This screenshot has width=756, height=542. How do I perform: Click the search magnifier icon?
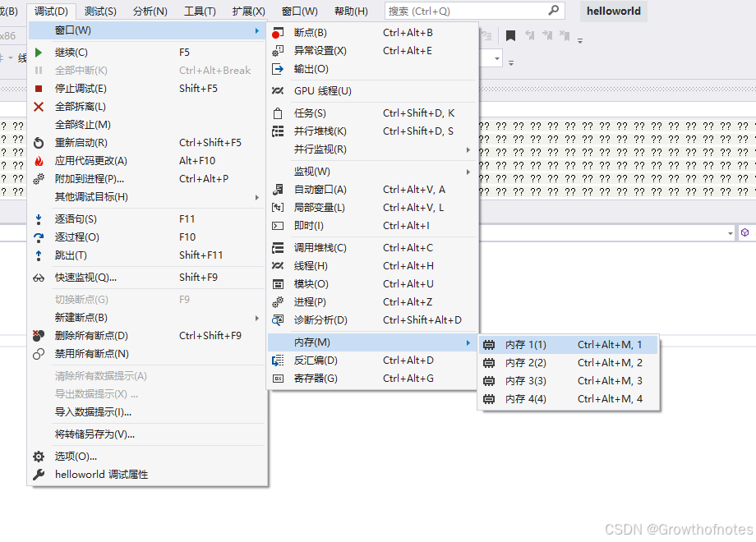coord(554,11)
